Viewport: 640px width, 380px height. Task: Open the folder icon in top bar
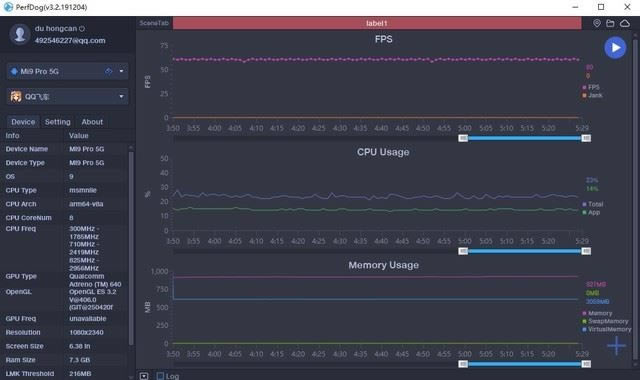pyautogui.click(x=610, y=23)
